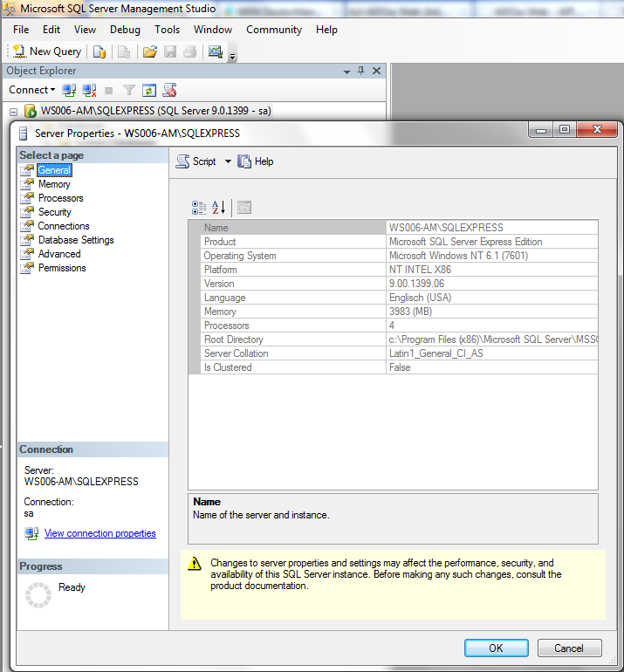This screenshot has width=624, height=672.
Task: Open the Tools menu
Action: 168,30
